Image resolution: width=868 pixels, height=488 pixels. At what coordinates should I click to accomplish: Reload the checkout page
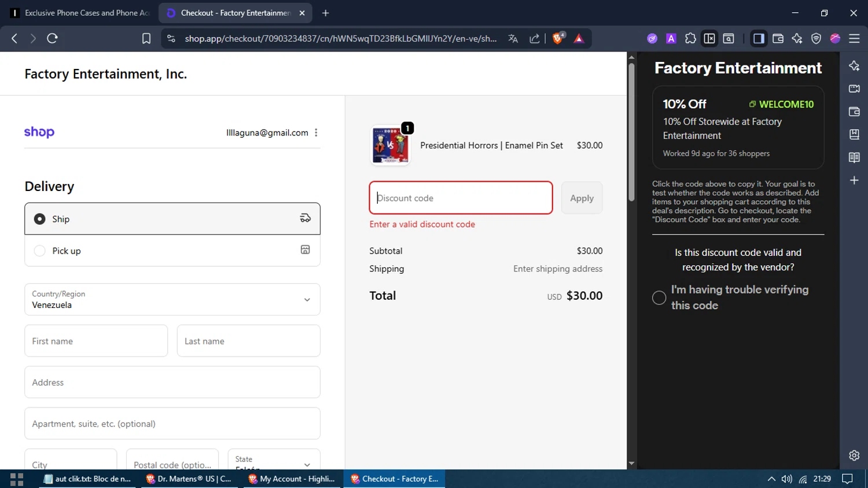point(52,38)
